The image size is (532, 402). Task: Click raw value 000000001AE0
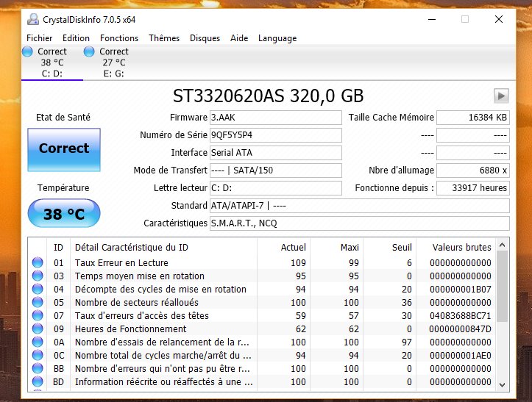pyautogui.click(x=460, y=355)
